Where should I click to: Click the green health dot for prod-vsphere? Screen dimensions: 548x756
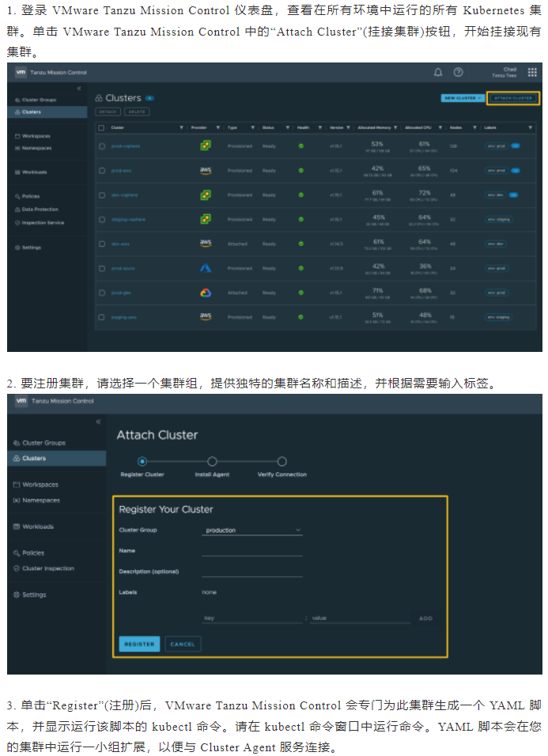coord(300,146)
